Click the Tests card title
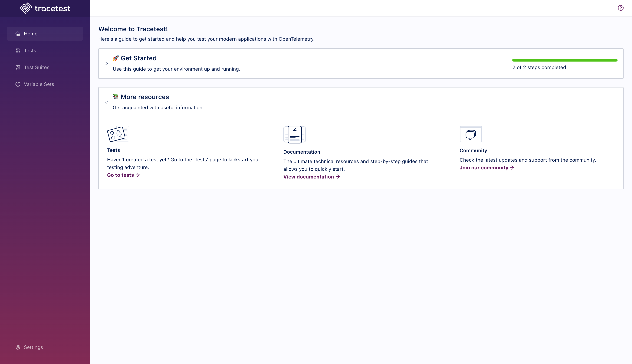The height and width of the screenshot is (364, 632). point(113,150)
